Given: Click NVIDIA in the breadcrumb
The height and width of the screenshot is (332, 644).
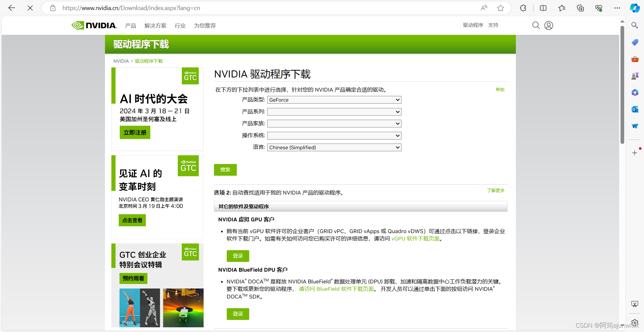Looking at the screenshot, I should coord(121,61).
